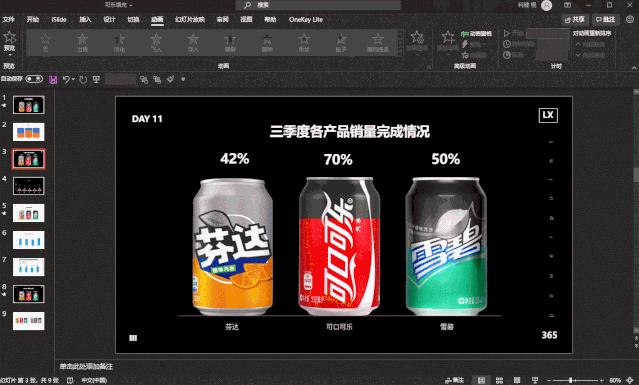Select slide 2 thumbnail with orange bars
The image size is (639, 385).
click(x=29, y=132)
